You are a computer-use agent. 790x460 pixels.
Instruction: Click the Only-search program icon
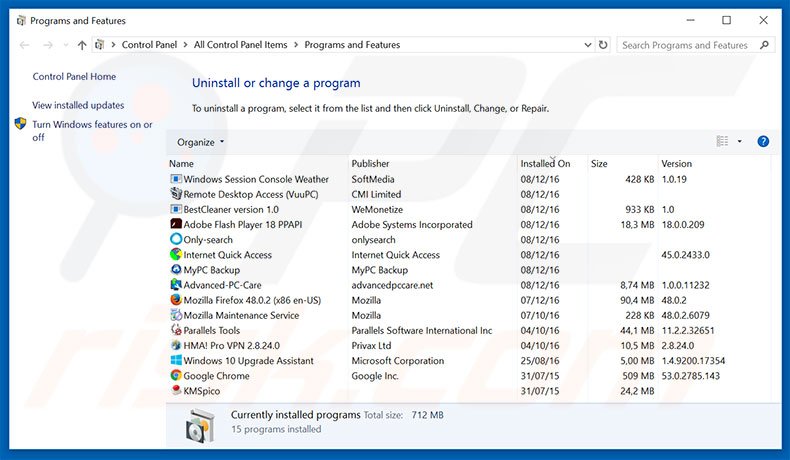pyautogui.click(x=176, y=239)
